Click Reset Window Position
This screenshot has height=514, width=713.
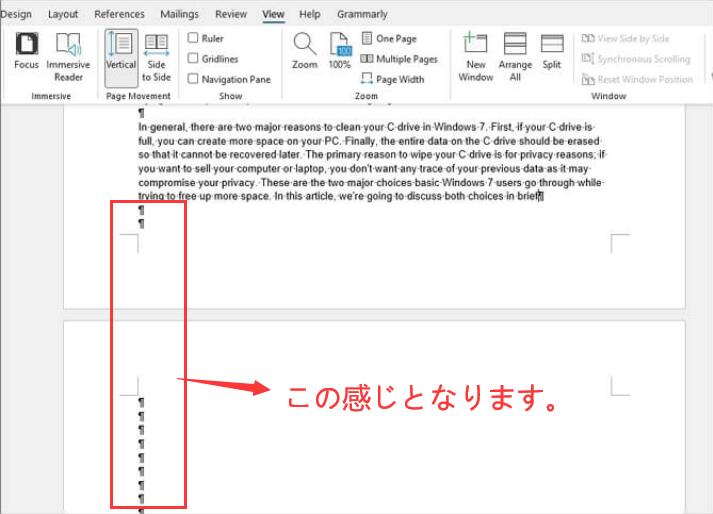637,79
